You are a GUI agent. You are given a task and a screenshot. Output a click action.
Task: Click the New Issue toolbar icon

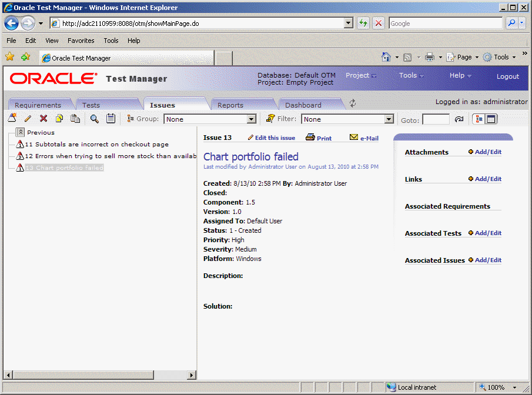click(12, 118)
